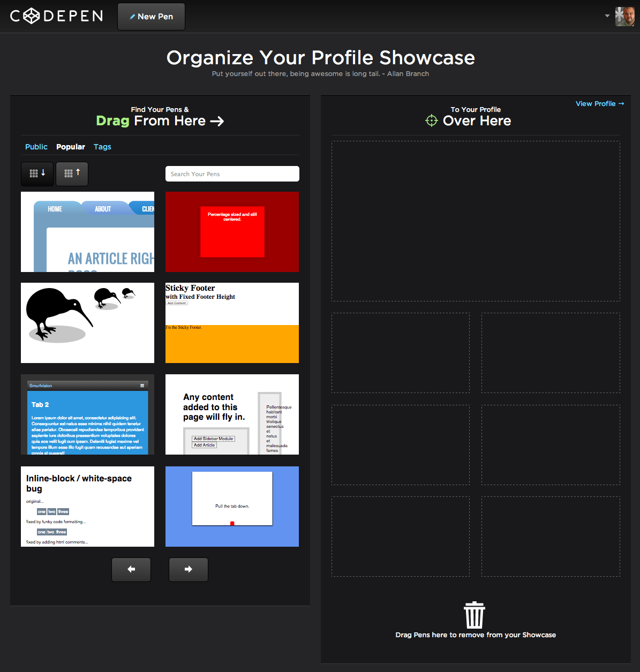Click the large empty showcase slot
Screen dimensions: 640x672
476,221
